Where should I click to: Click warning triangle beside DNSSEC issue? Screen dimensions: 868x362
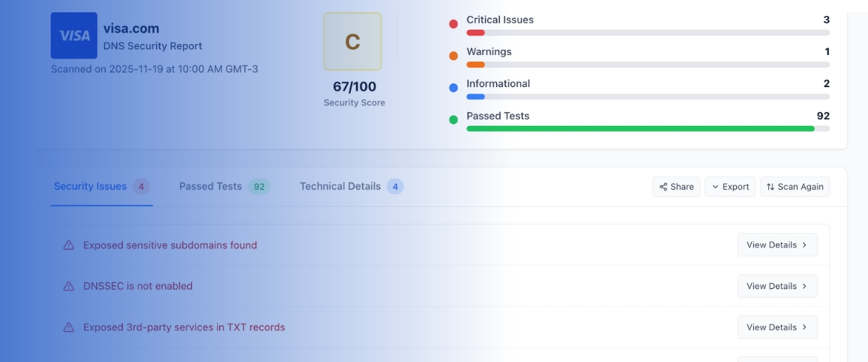pos(69,286)
